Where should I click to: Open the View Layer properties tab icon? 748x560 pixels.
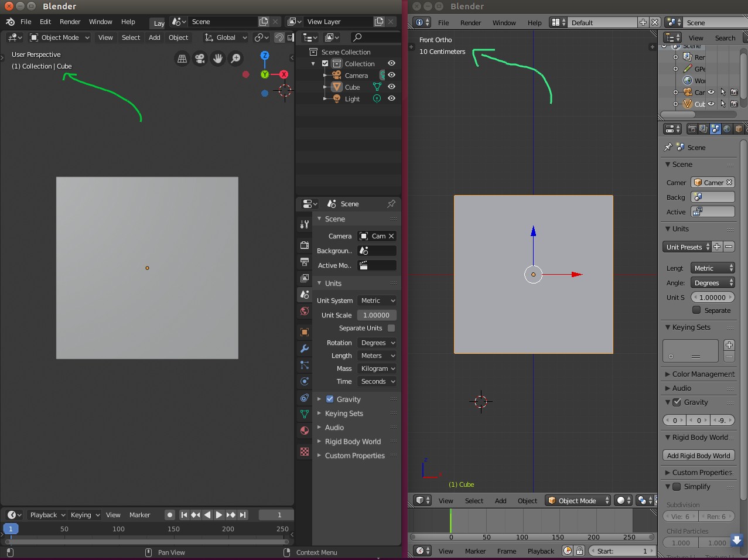(305, 278)
